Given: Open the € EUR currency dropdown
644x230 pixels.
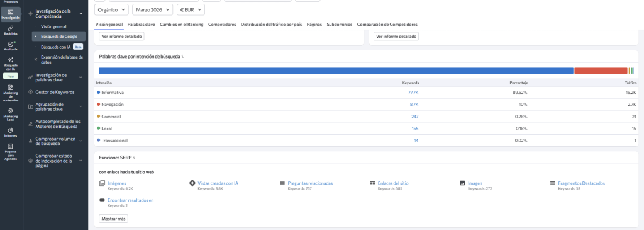Looking at the screenshot, I should tap(191, 9).
